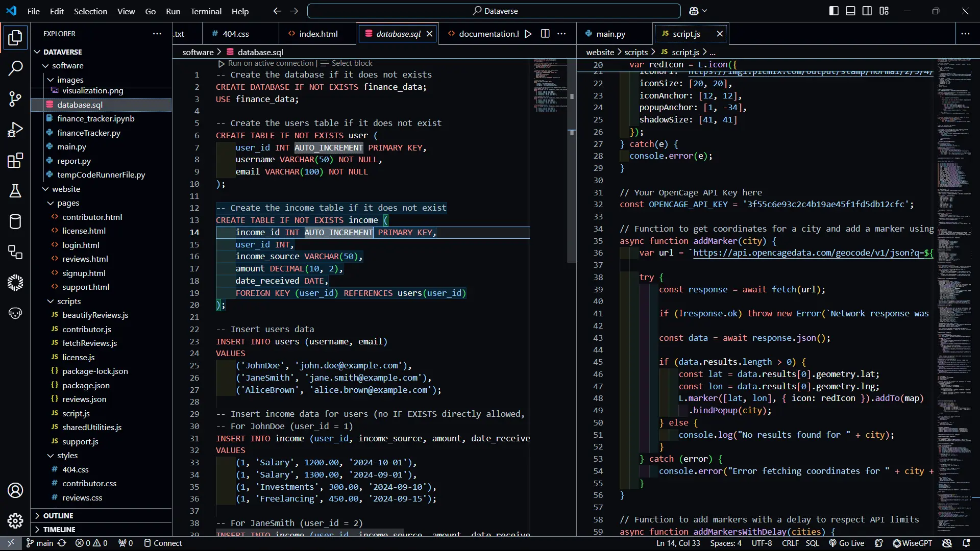Open the database SQL tools view

15,221
